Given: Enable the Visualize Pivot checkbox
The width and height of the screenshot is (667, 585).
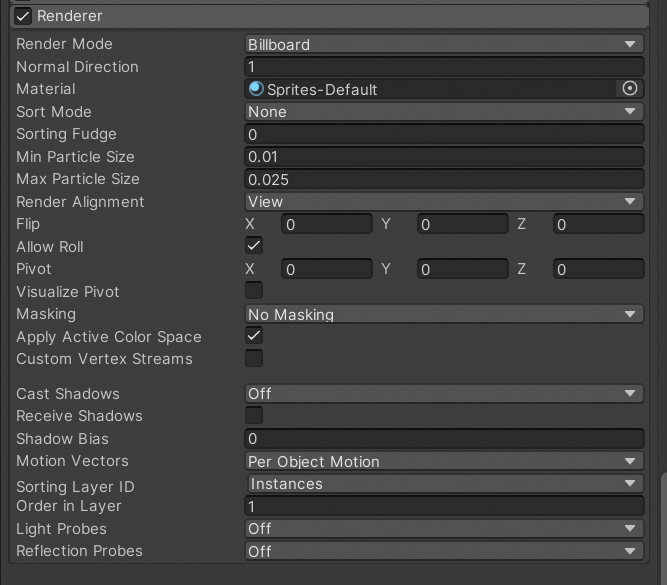Looking at the screenshot, I should (254, 291).
